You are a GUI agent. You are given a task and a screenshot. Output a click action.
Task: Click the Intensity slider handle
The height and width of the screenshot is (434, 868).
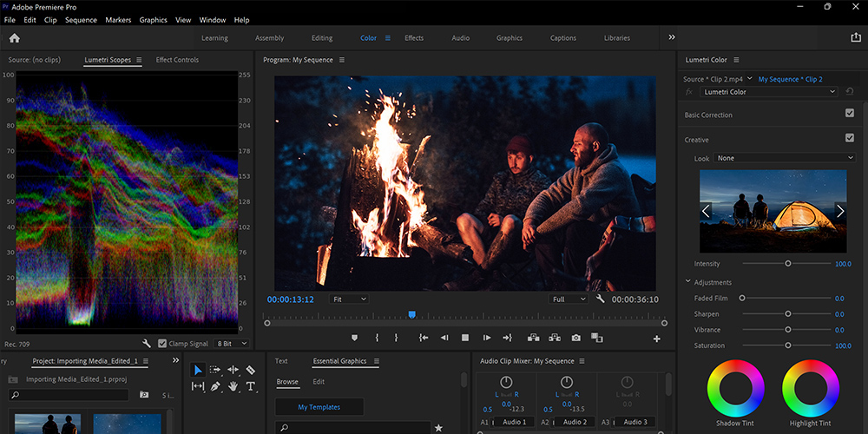(788, 264)
